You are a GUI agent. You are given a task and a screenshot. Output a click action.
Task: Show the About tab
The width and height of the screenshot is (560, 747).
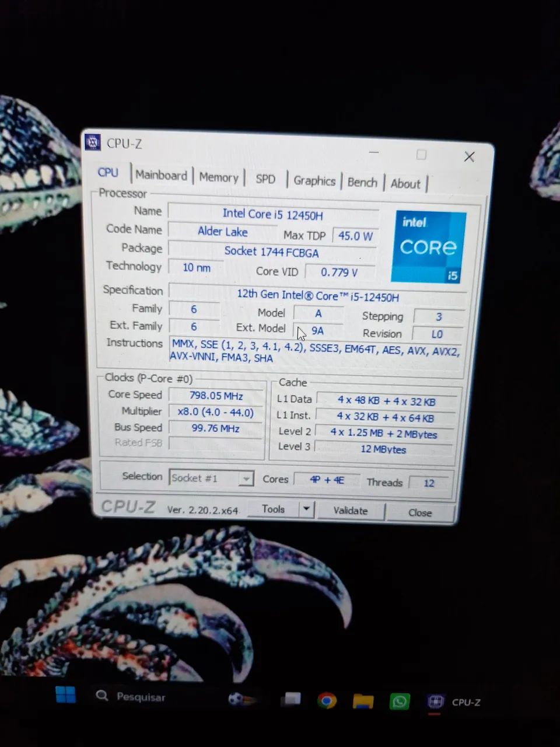click(x=405, y=184)
